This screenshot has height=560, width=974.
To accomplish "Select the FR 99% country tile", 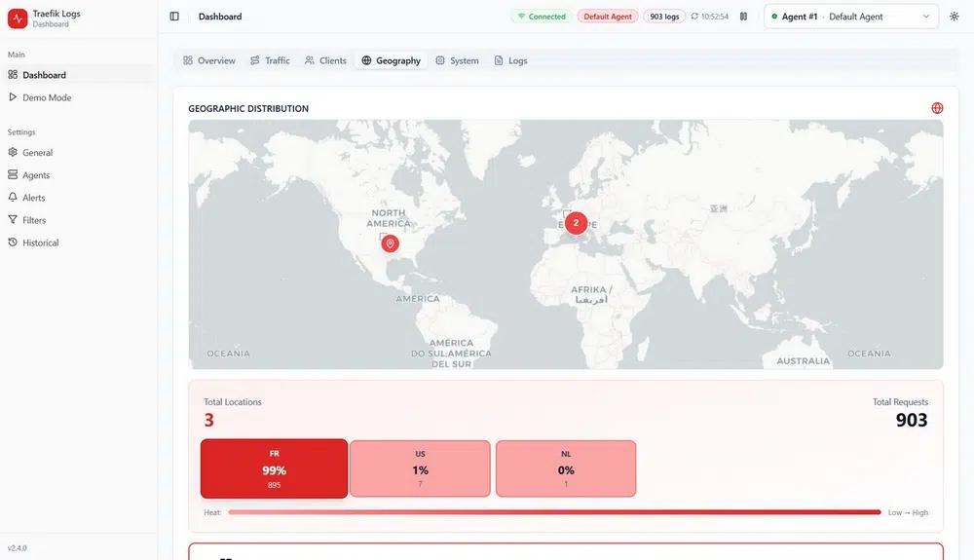I will 274,468.
